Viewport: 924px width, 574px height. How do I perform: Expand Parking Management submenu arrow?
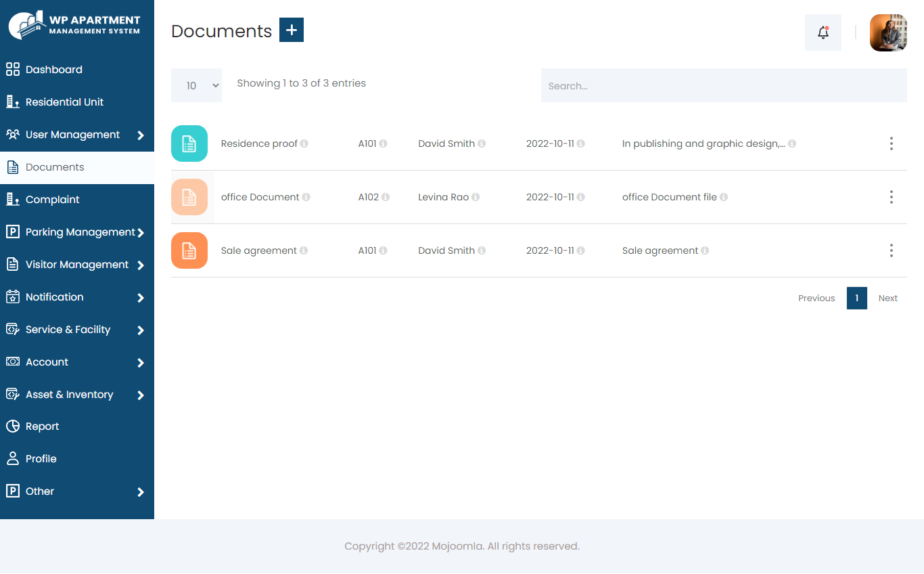(141, 233)
